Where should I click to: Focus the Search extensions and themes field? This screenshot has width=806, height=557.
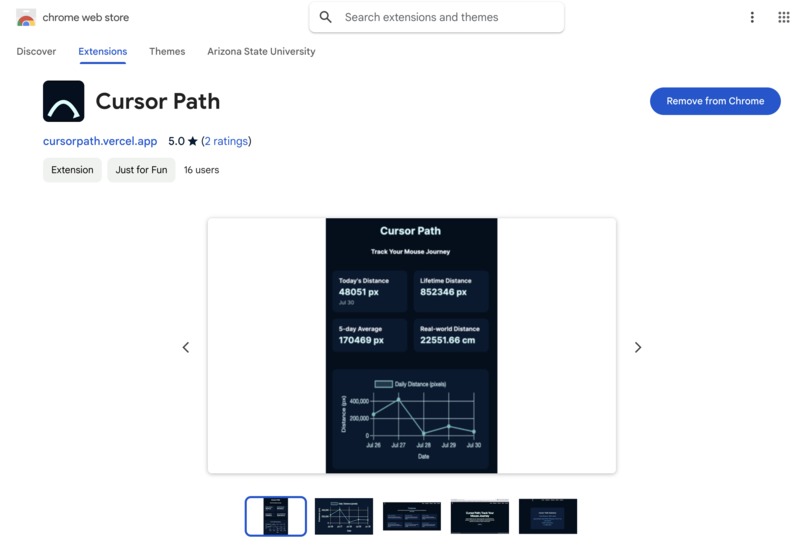click(x=436, y=17)
